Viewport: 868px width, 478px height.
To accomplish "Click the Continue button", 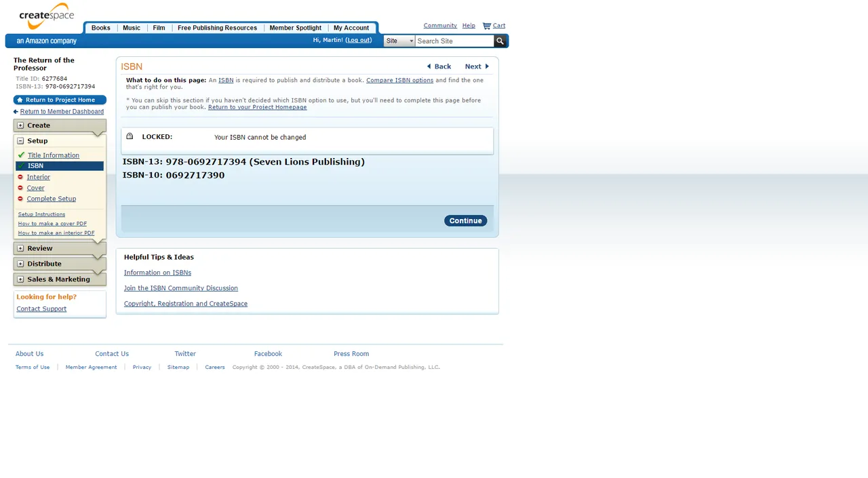I will point(465,220).
